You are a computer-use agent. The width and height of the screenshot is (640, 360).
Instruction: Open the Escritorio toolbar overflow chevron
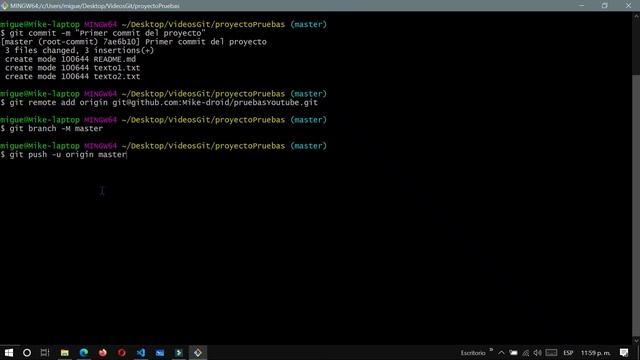(491, 350)
